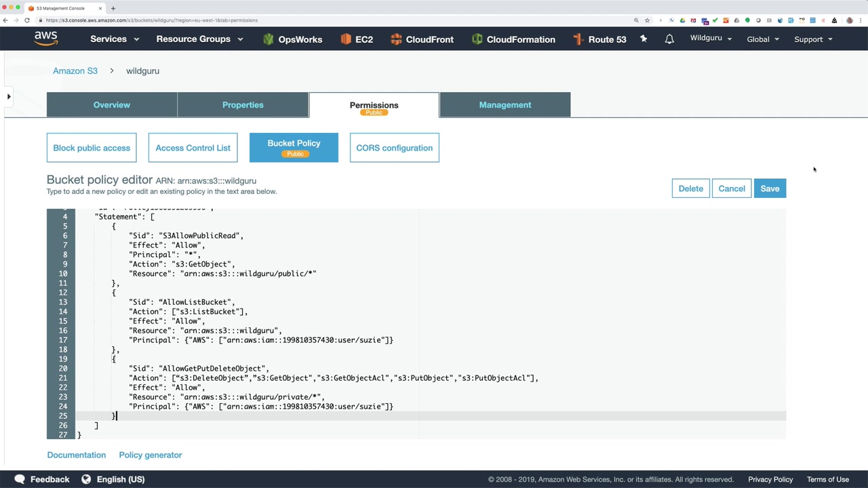Open the Support dropdown
868x488 pixels.
(813, 39)
